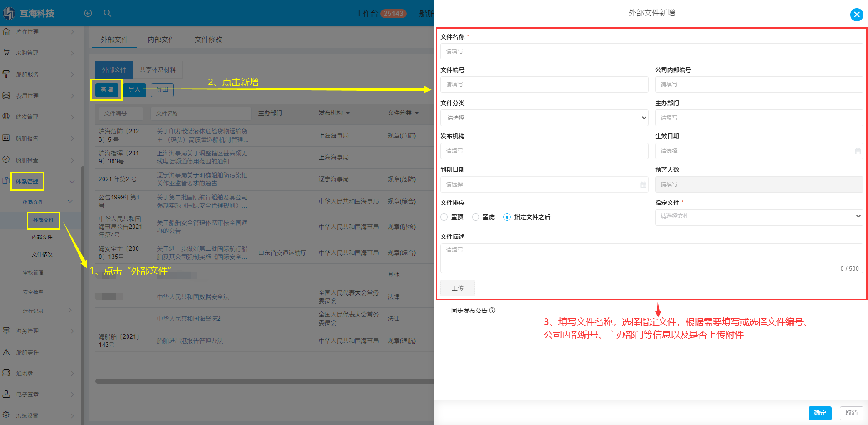Click the horizontal table scrollbar
The height and width of the screenshot is (425, 868).
264,381
